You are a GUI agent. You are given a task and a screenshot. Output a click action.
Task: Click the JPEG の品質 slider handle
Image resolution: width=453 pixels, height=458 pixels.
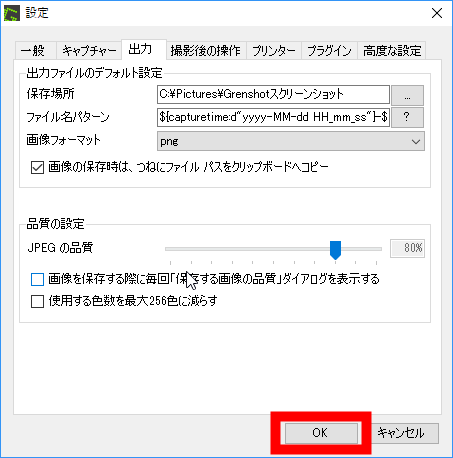point(335,250)
